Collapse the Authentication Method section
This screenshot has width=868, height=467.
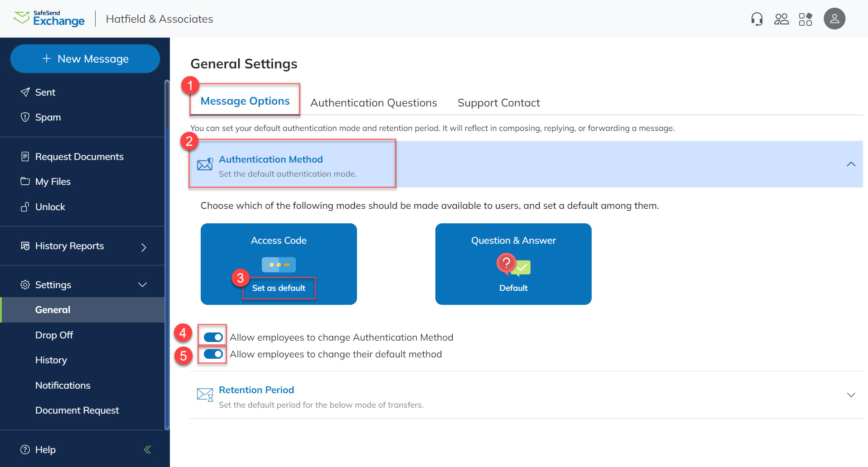[x=851, y=164]
